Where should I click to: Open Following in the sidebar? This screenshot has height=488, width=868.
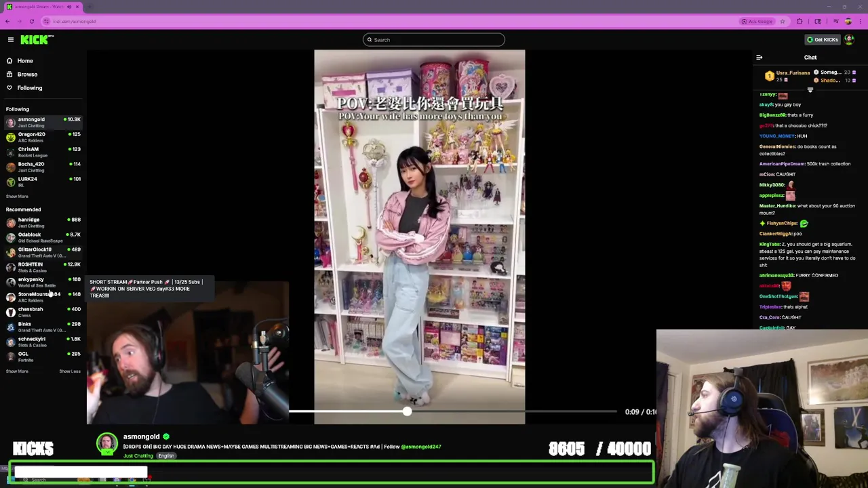[30, 88]
